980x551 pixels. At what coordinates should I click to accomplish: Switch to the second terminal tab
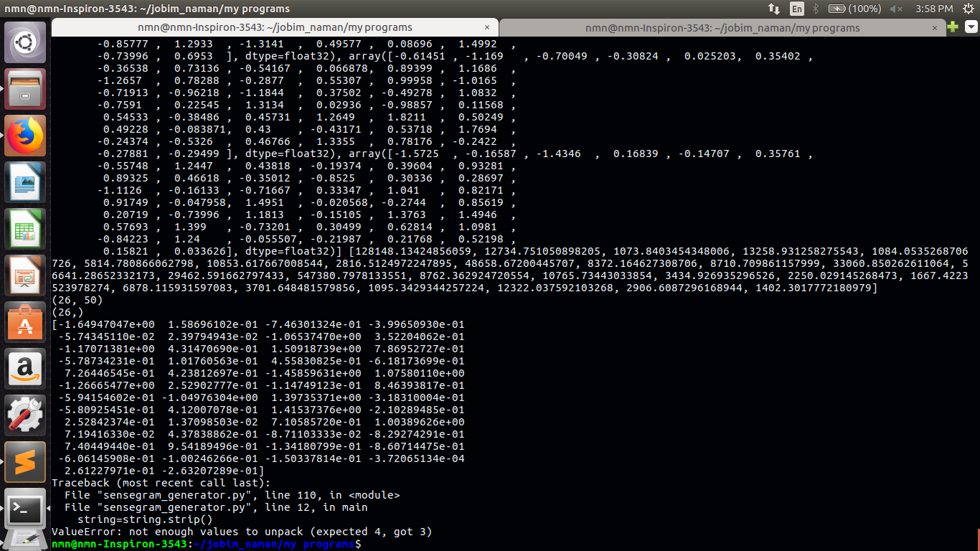(x=722, y=27)
